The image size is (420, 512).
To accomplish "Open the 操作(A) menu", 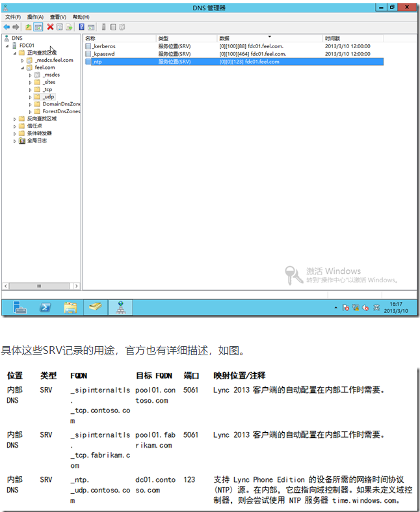I will [35, 17].
